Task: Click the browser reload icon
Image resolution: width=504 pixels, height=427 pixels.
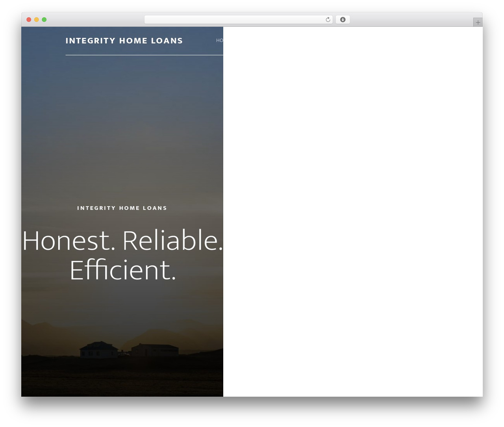Action: click(328, 20)
